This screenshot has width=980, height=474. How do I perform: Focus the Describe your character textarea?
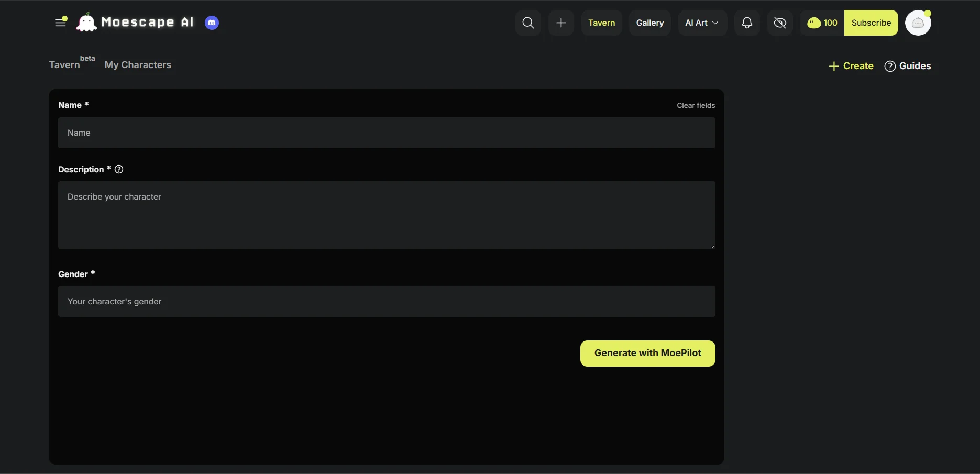click(x=387, y=215)
